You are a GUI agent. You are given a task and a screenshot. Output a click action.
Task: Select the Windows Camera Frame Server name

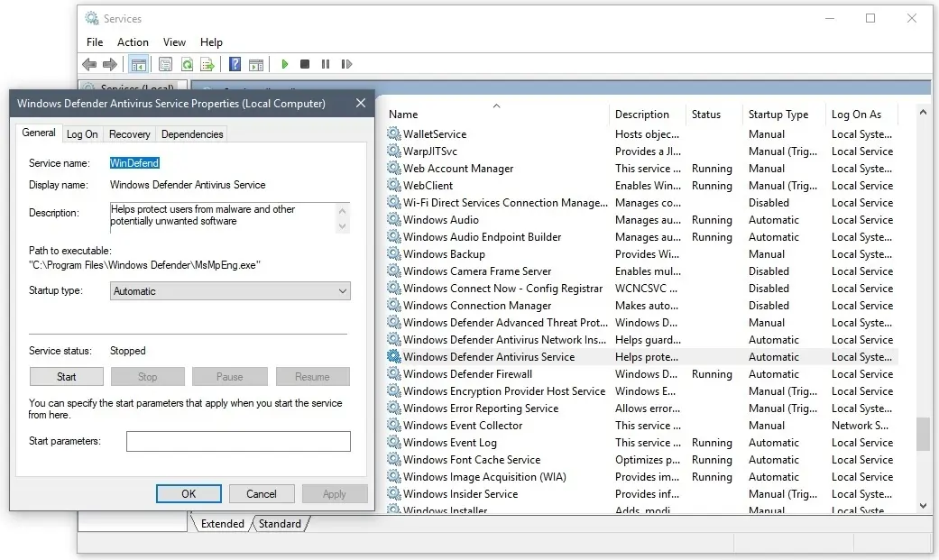[476, 271]
